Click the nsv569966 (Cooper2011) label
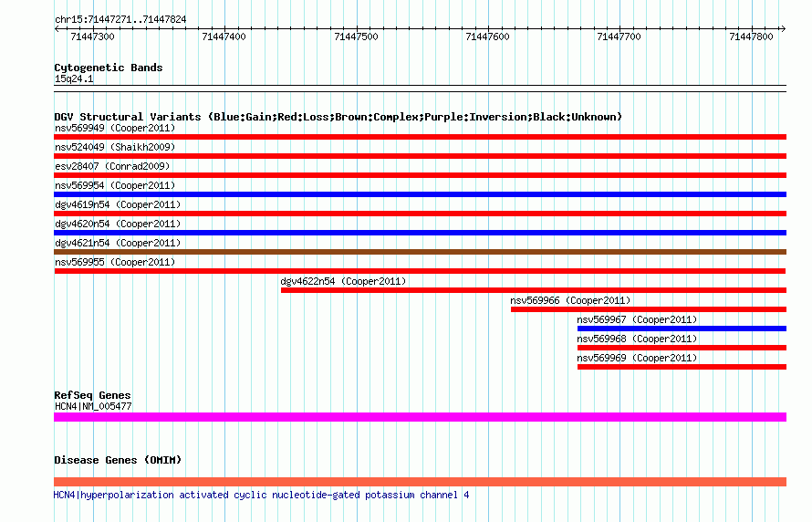This screenshot has height=522, width=812. click(570, 300)
